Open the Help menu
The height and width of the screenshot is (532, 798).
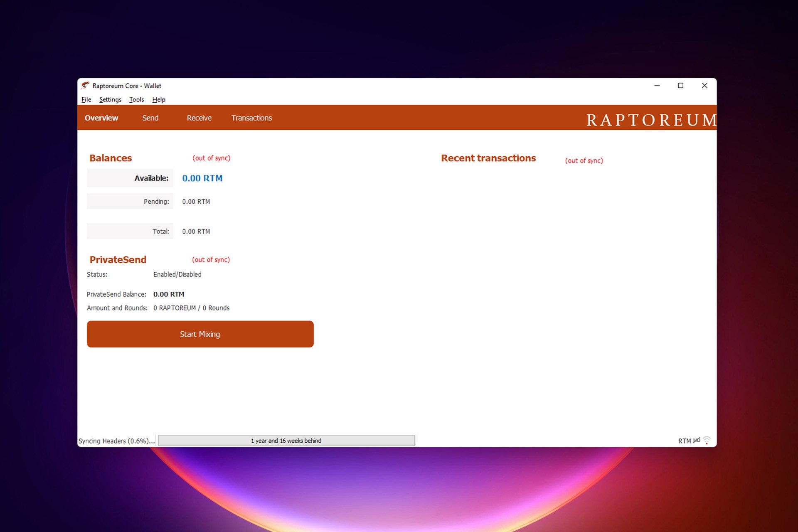(x=159, y=99)
